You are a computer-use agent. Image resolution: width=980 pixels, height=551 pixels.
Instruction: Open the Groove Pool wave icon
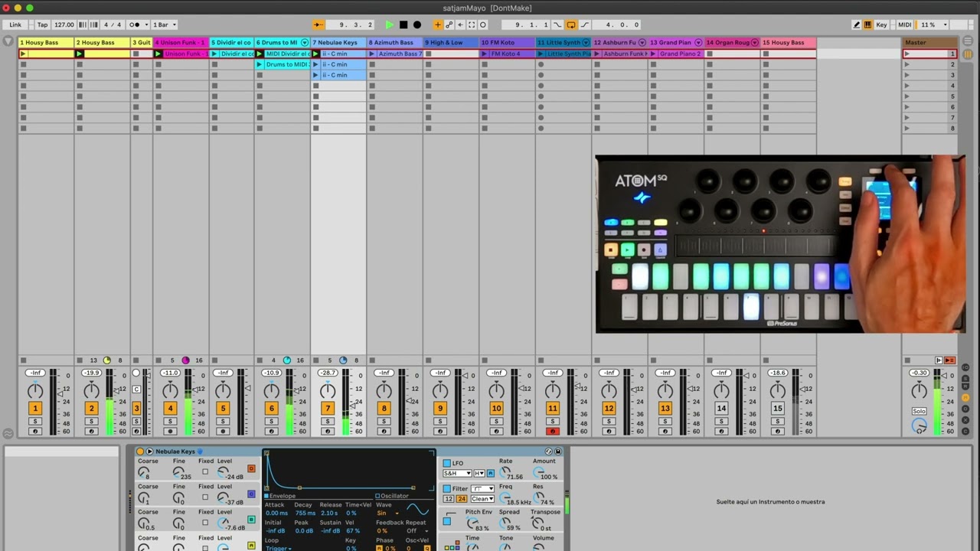click(8, 434)
